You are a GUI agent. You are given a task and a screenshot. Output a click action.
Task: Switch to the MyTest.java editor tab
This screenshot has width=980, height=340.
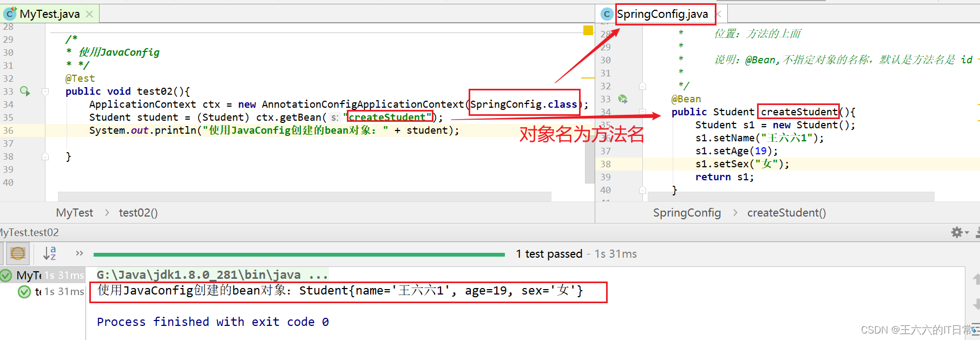(49, 14)
